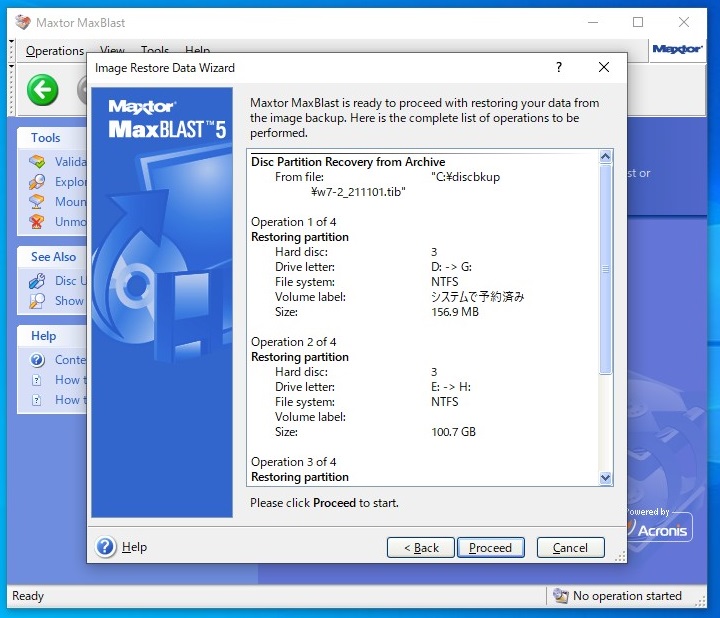Click the Help link at wizard bottom
Screen dimensions: 720x618
click(134, 547)
